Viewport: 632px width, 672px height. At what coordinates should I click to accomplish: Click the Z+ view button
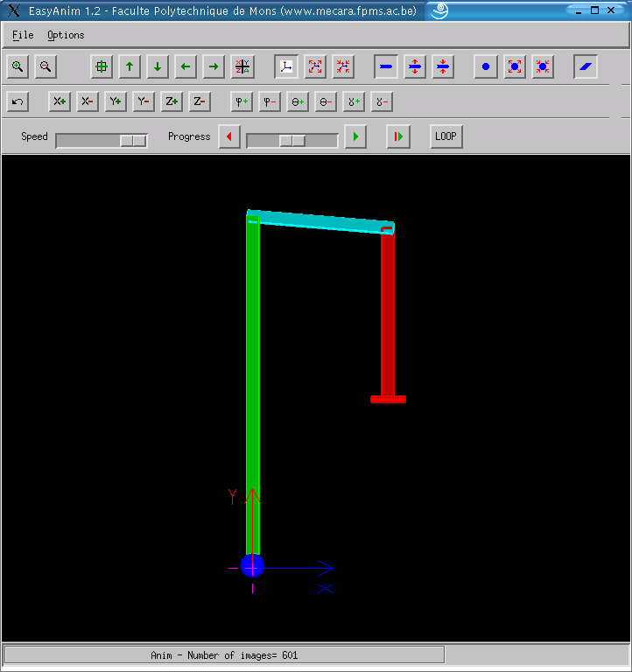point(172,101)
